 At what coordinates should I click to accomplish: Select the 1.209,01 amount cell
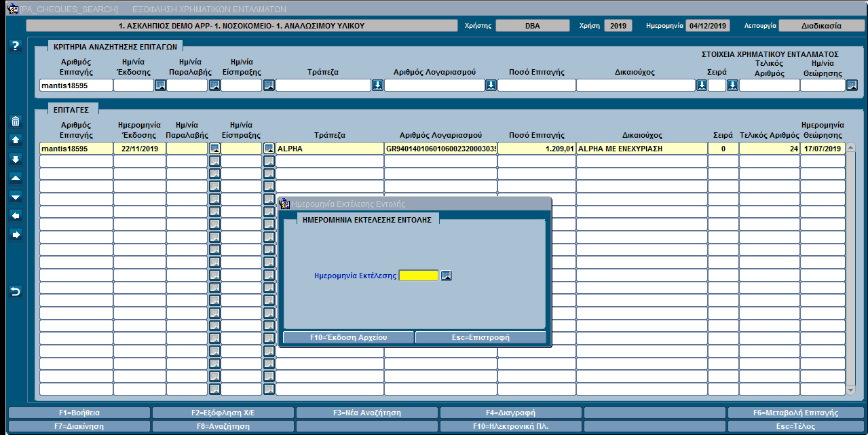point(536,149)
